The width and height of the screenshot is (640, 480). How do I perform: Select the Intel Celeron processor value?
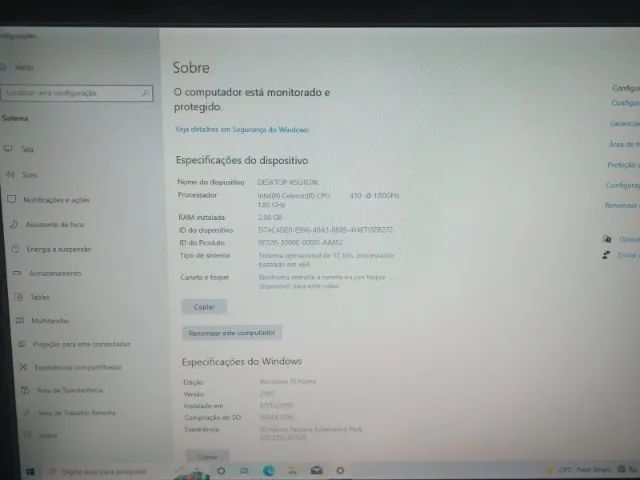328,200
